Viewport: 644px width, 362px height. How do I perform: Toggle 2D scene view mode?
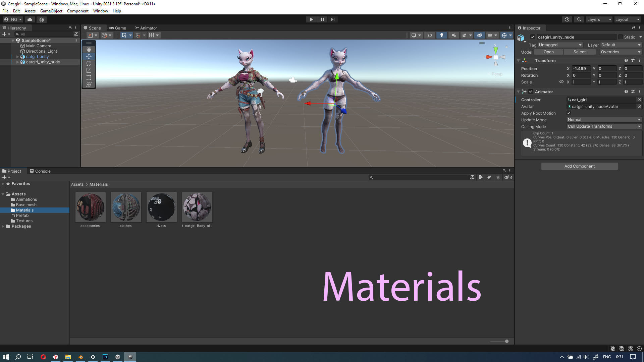[429, 35]
